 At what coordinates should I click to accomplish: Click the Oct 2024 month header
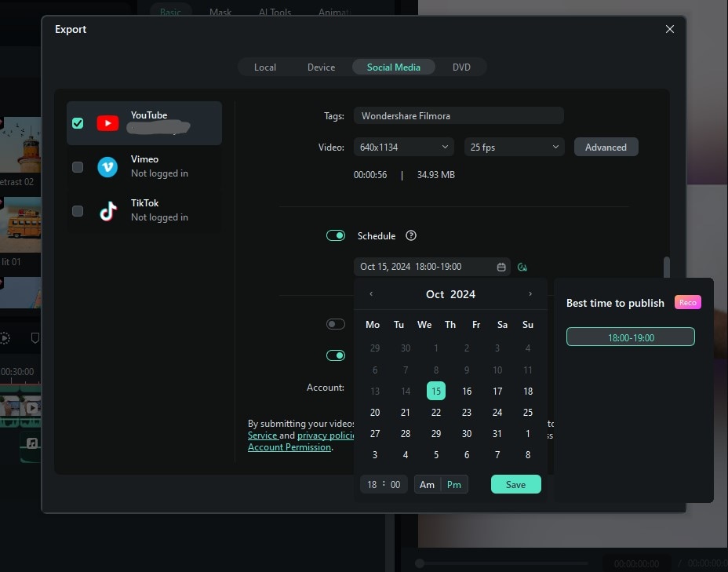click(x=450, y=294)
